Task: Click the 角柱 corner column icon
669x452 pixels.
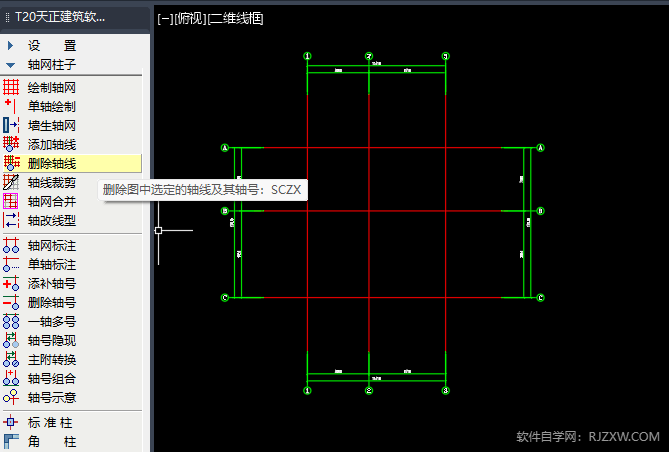Action: [11, 441]
